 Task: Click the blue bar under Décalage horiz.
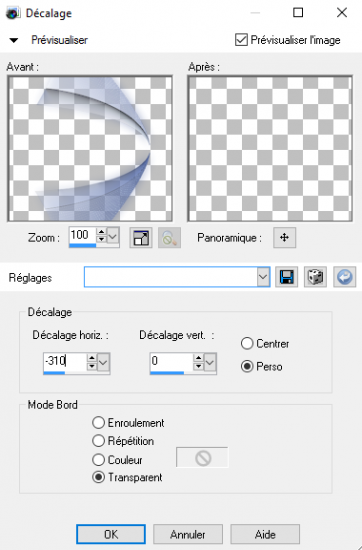point(54,373)
